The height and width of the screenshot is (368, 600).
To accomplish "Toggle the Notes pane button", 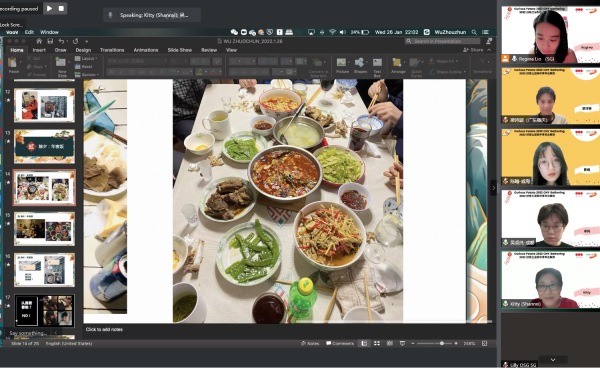I will pyautogui.click(x=310, y=344).
